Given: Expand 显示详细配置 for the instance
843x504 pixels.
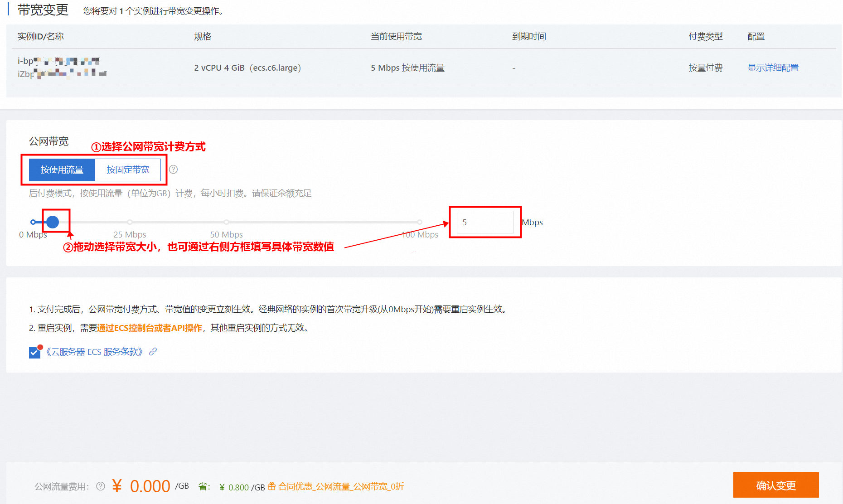Looking at the screenshot, I should click(x=773, y=68).
